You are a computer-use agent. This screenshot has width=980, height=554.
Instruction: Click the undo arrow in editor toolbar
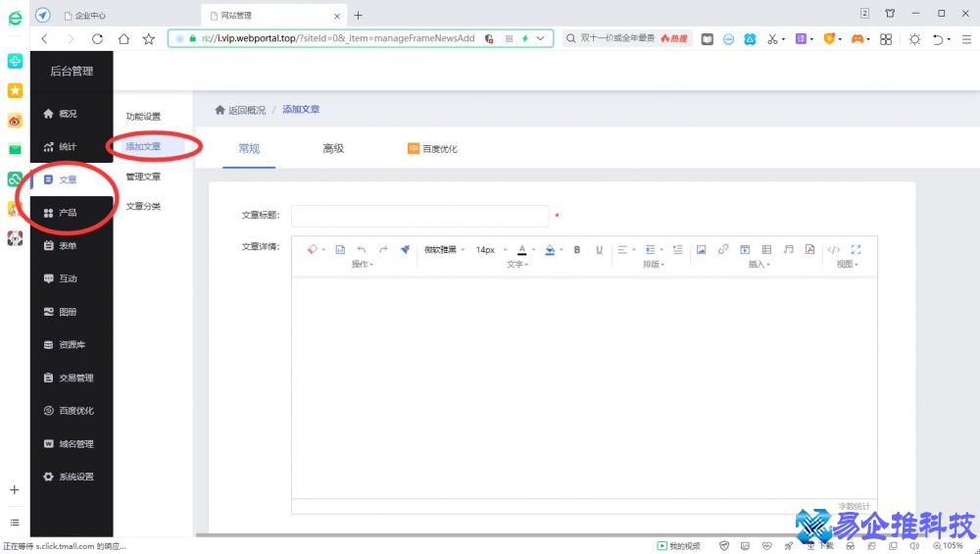(362, 249)
